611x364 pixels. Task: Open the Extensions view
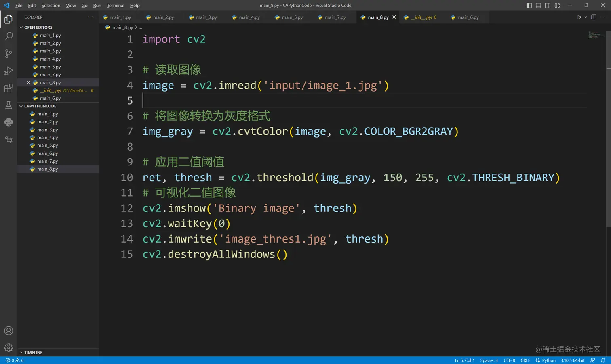[8, 88]
